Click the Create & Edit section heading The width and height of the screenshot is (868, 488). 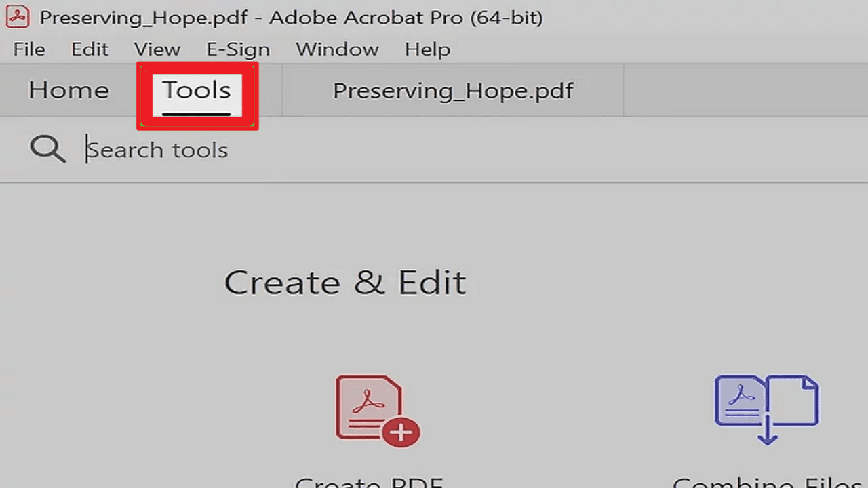345,283
